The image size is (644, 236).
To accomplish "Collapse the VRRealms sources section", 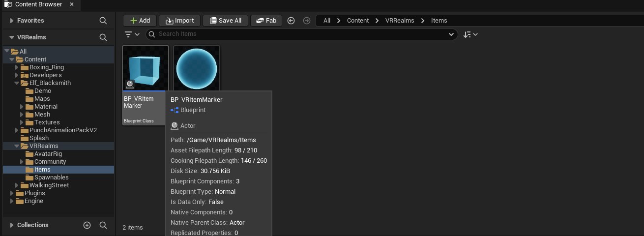I will pyautogui.click(x=12, y=37).
